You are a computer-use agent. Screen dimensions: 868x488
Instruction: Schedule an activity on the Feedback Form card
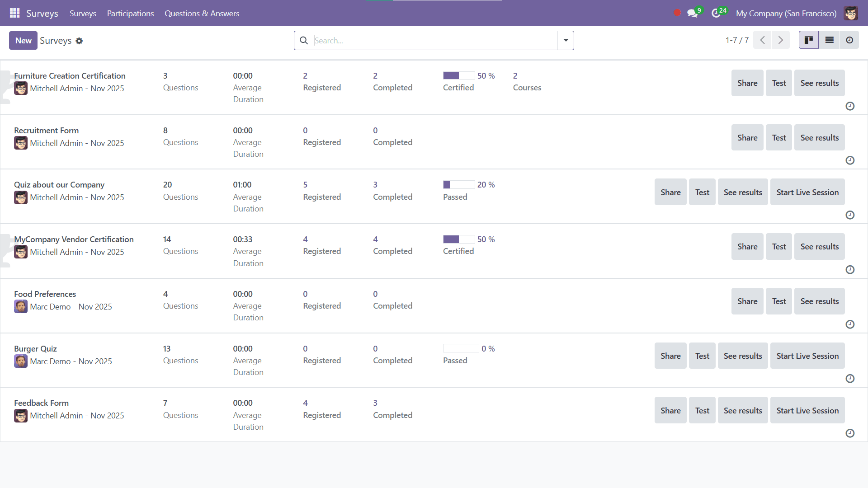pos(850,433)
